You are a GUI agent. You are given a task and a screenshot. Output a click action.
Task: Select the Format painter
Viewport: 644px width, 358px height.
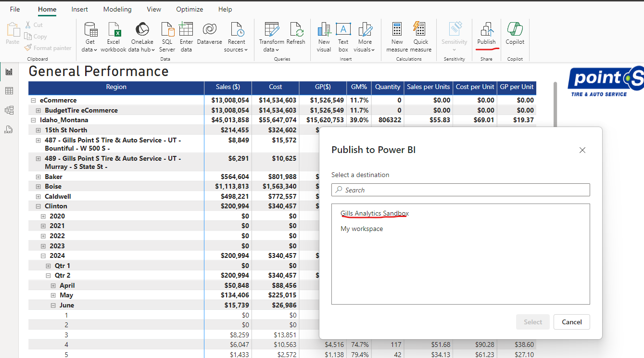coord(48,48)
